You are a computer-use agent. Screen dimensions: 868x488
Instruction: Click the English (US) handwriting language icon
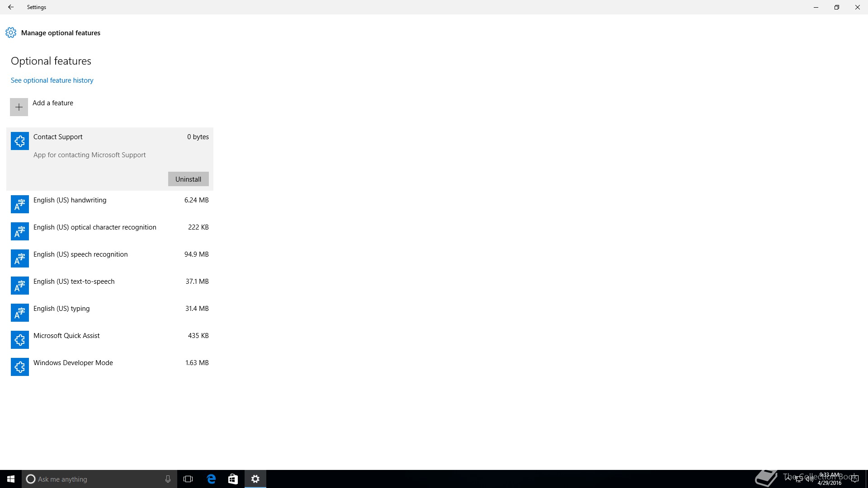coord(20,204)
